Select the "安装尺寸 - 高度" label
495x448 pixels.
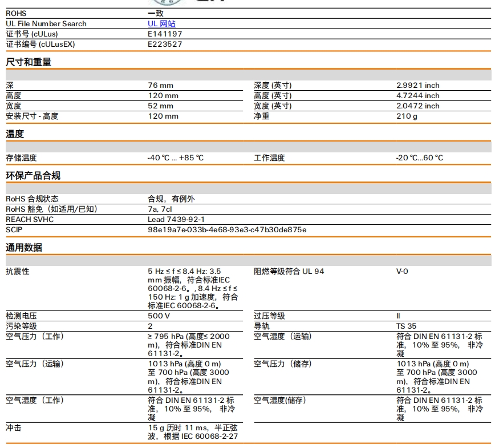point(32,116)
